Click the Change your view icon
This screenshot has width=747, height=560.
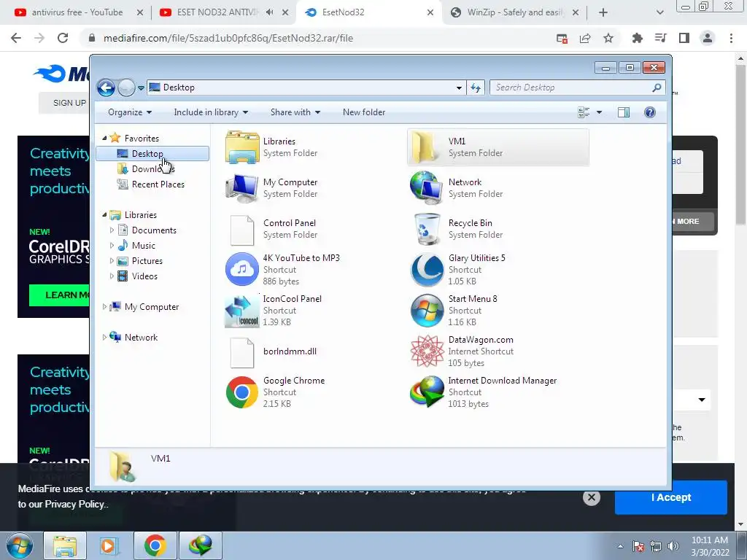point(584,112)
